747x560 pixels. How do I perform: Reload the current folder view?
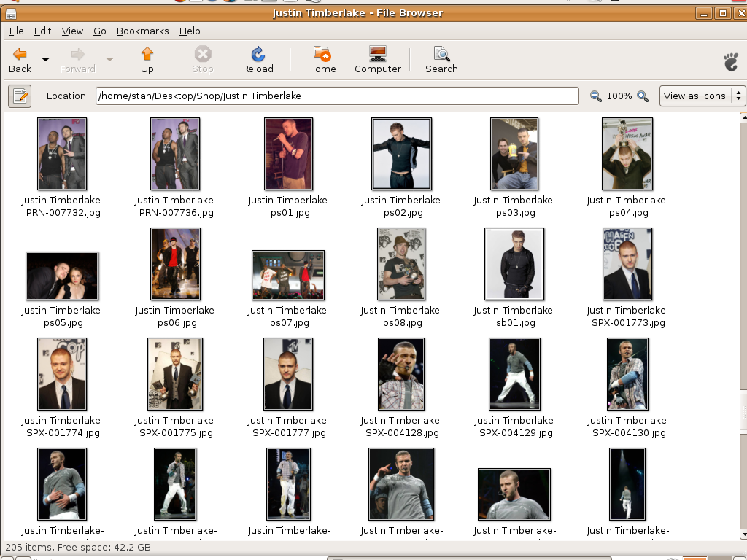(x=258, y=54)
